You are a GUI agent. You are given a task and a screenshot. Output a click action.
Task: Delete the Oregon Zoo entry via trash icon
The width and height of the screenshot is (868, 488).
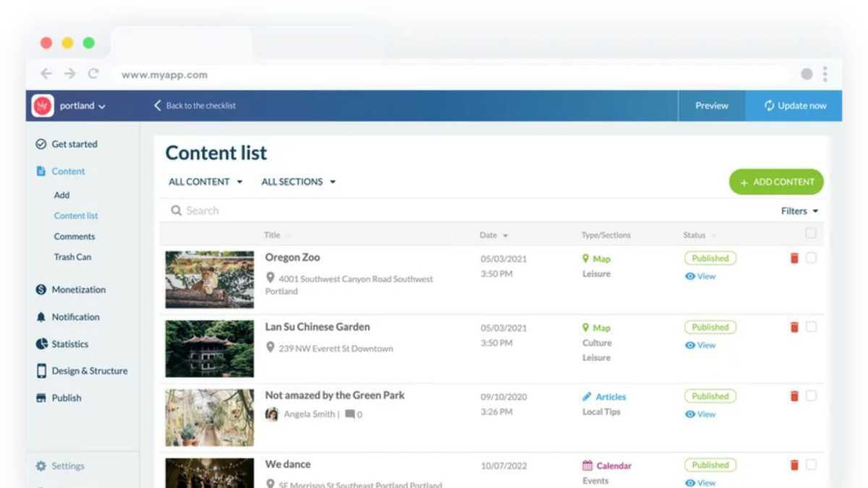(793, 258)
